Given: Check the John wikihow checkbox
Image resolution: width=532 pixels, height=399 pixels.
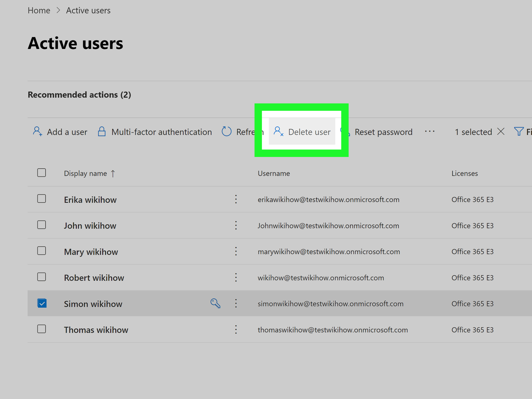Looking at the screenshot, I should 42,225.
